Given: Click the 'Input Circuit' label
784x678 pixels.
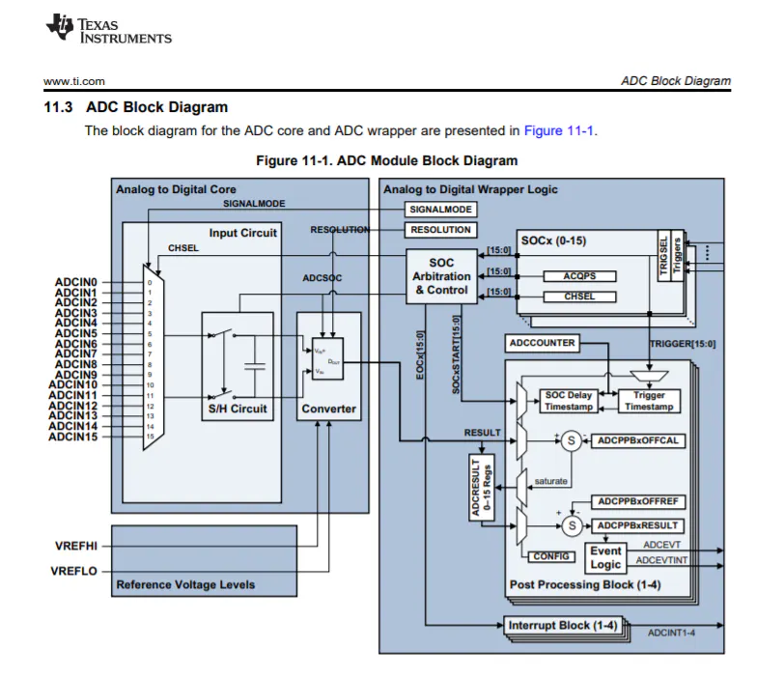Looking at the screenshot, I should point(243,233).
